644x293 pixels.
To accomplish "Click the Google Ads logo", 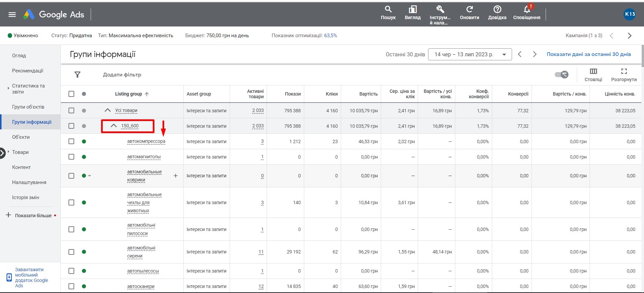I will tap(54, 14).
